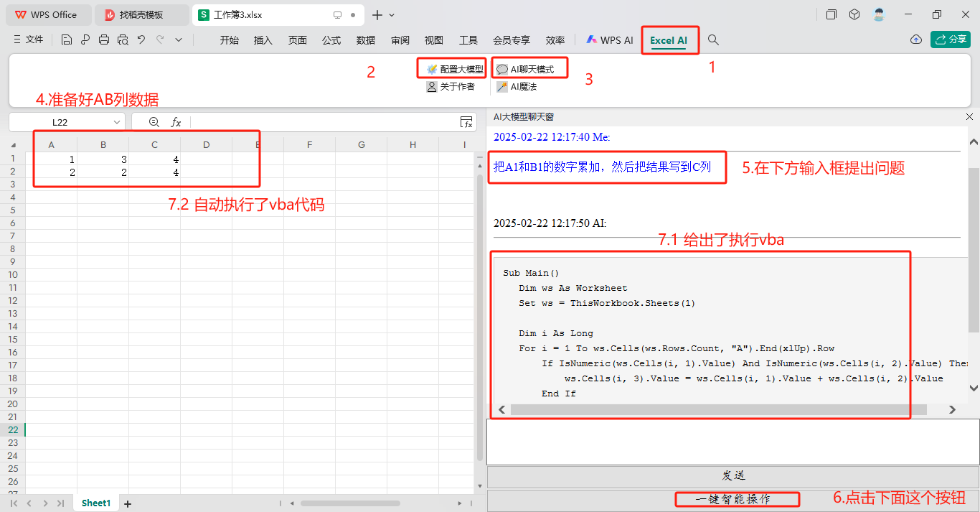
Task: Click the Print icon in quick access toolbar
Action: (x=104, y=40)
